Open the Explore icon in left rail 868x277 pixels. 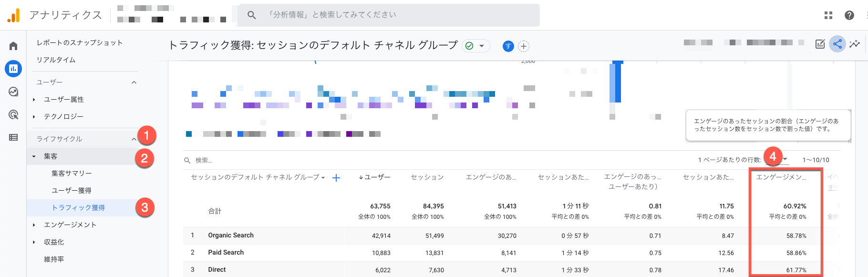[13, 92]
